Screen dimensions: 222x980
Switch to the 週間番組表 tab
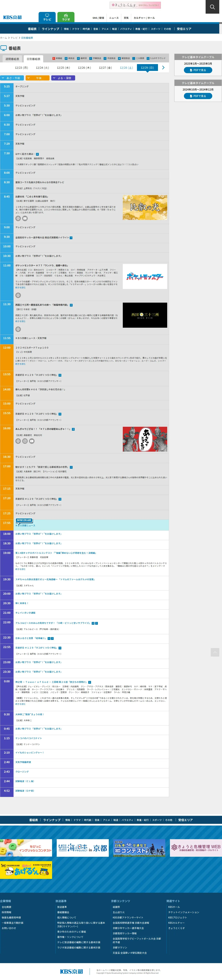tap(12, 59)
